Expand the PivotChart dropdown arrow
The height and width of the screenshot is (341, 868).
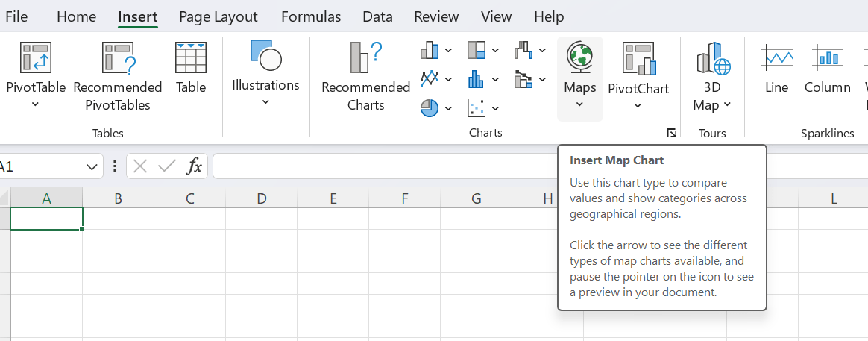[638, 105]
